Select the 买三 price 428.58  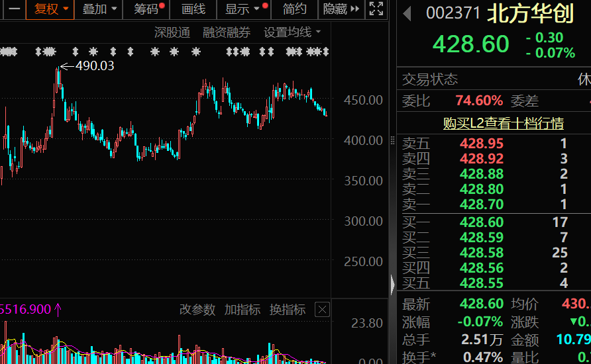click(x=481, y=253)
